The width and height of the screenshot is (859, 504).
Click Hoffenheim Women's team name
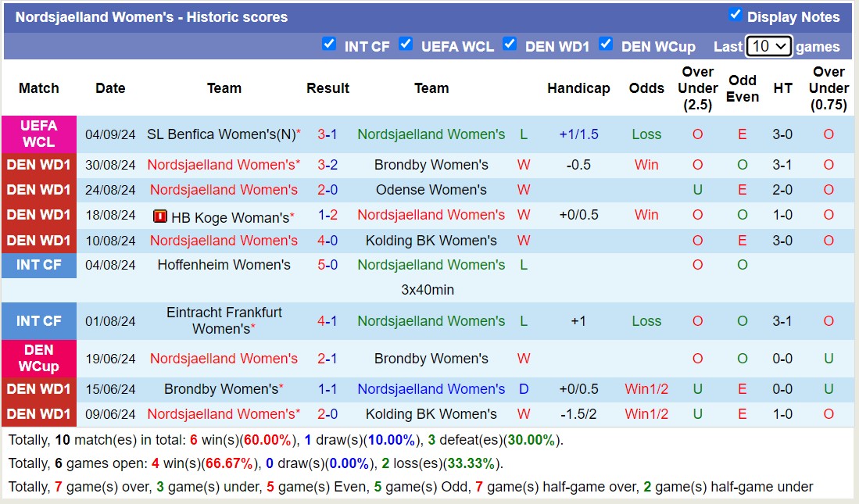tap(224, 265)
